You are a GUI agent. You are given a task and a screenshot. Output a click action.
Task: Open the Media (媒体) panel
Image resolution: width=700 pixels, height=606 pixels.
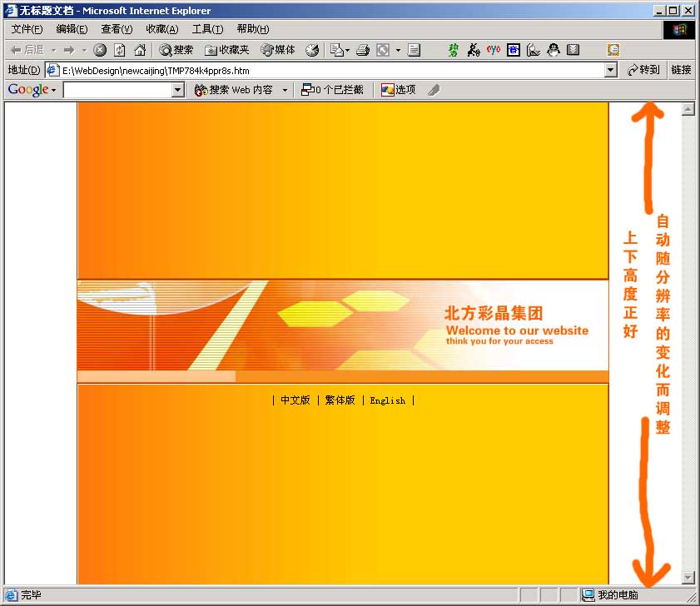(x=278, y=50)
